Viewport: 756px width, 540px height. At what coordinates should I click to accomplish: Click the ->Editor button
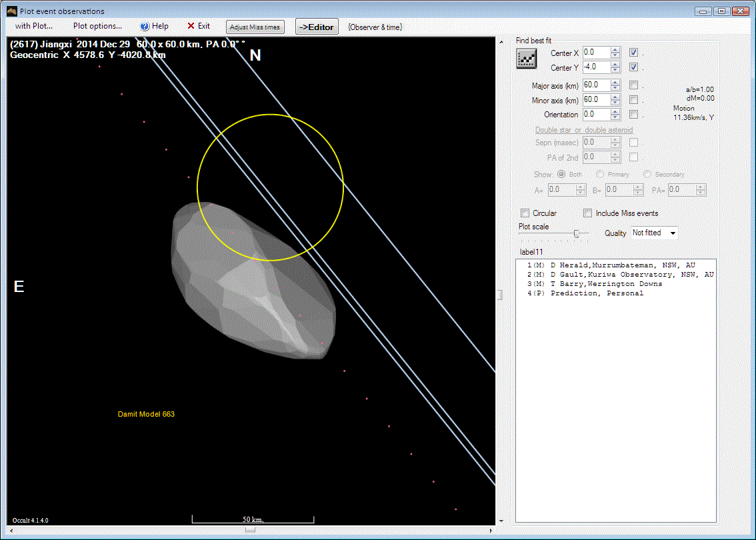[x=317, y=27]
